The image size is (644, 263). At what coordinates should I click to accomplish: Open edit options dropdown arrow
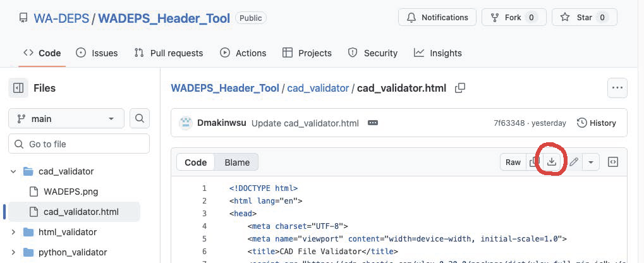click(x=590, y=162)
